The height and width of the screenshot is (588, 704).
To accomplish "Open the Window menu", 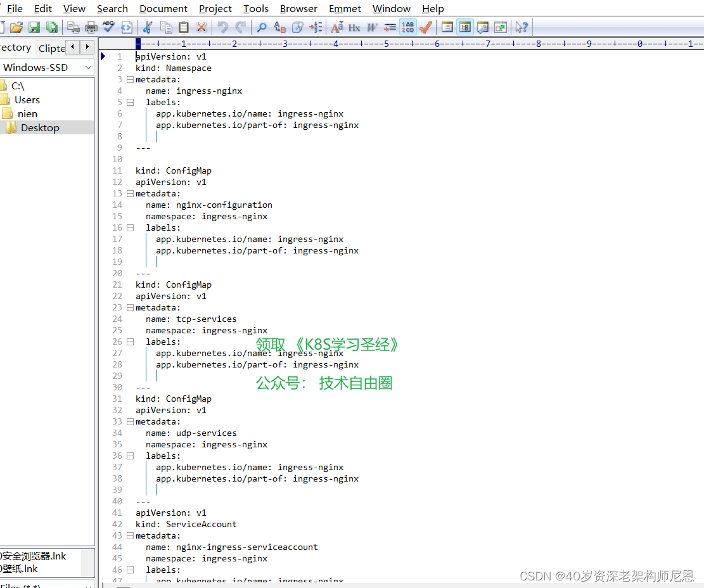I will (x=392, y=8).
